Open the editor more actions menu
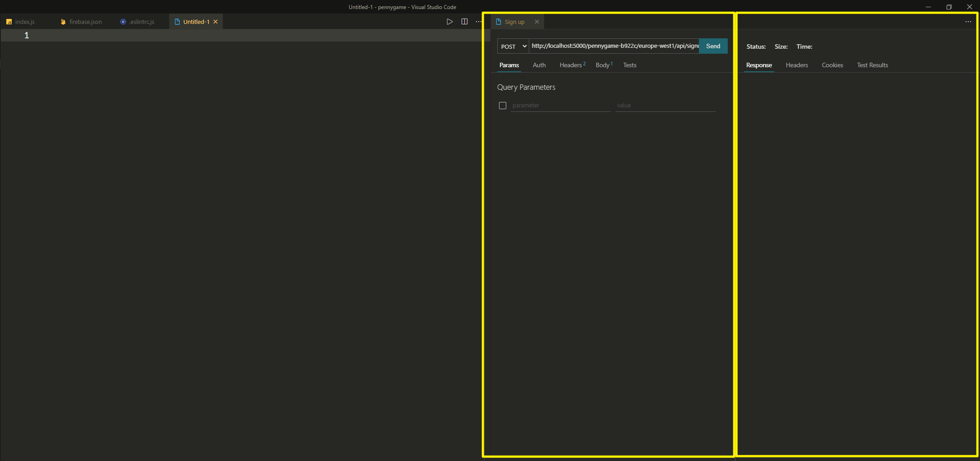Viewport: 980px width, 461px height. [x=478, y=21]
